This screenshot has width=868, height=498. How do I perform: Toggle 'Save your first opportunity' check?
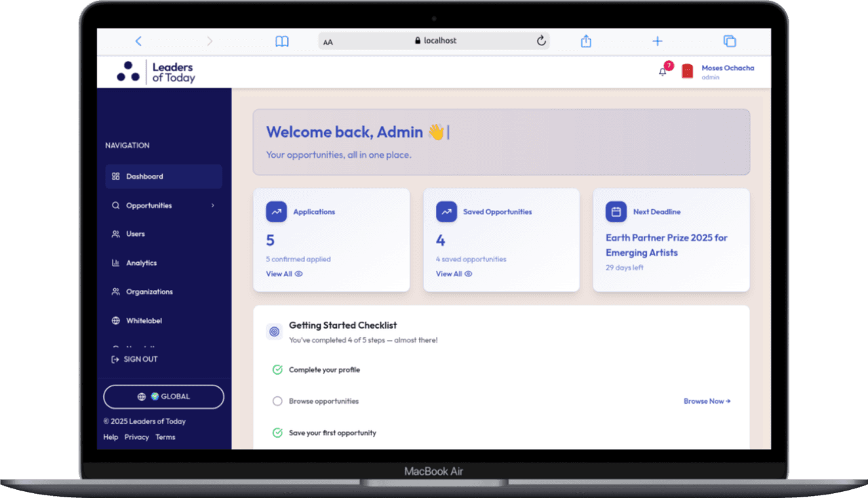[x=277, y=432]
